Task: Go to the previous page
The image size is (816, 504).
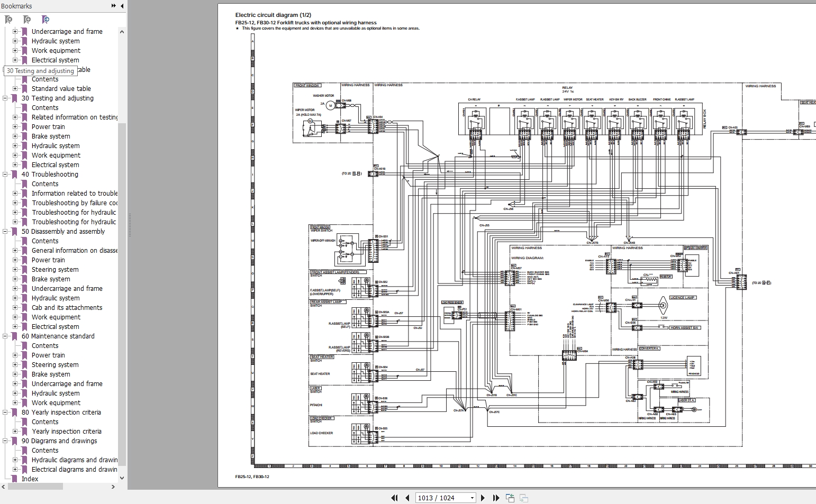Action: coord(407,498)
